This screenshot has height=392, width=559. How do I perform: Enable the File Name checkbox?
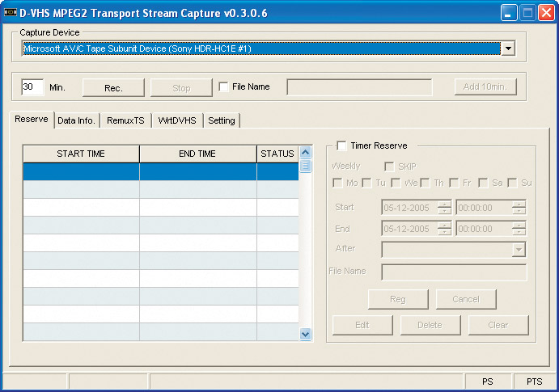point(224,87)
